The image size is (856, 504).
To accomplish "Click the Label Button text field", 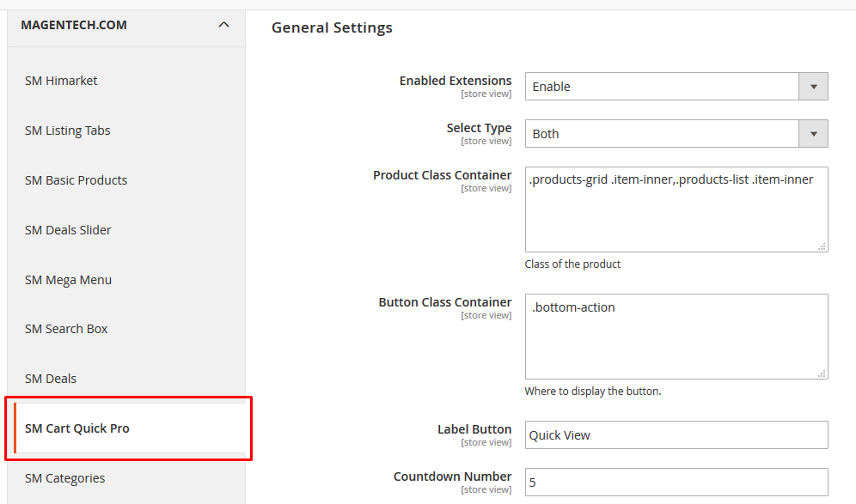I will point(676,434).
